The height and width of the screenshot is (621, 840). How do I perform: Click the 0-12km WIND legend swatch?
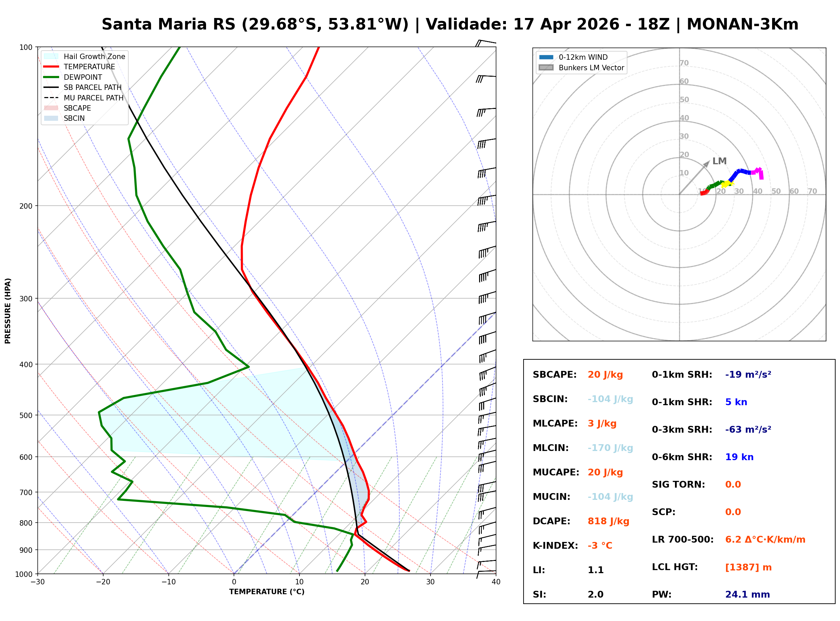[x=546, y=57]
